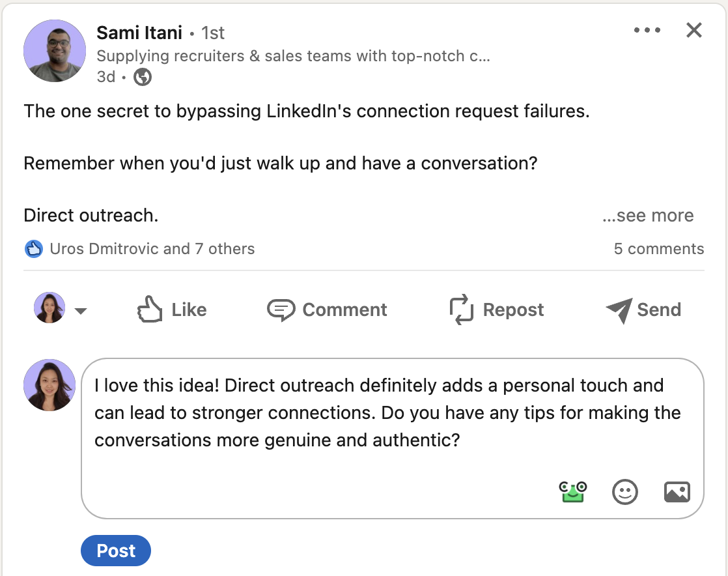Click the Comment speech bubble icon
The height and width of the screenshot is (576, 728).
pyautogui.click(x=281, y=310)
